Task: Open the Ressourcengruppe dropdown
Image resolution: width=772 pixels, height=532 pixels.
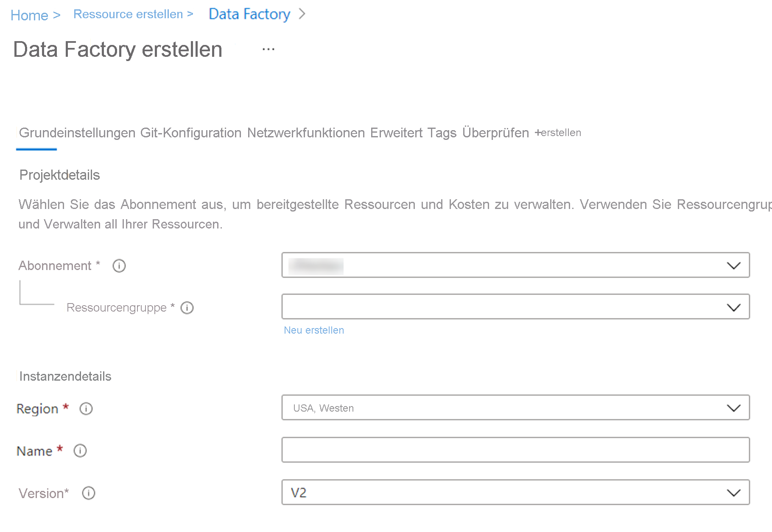Action: coord(516,306)
